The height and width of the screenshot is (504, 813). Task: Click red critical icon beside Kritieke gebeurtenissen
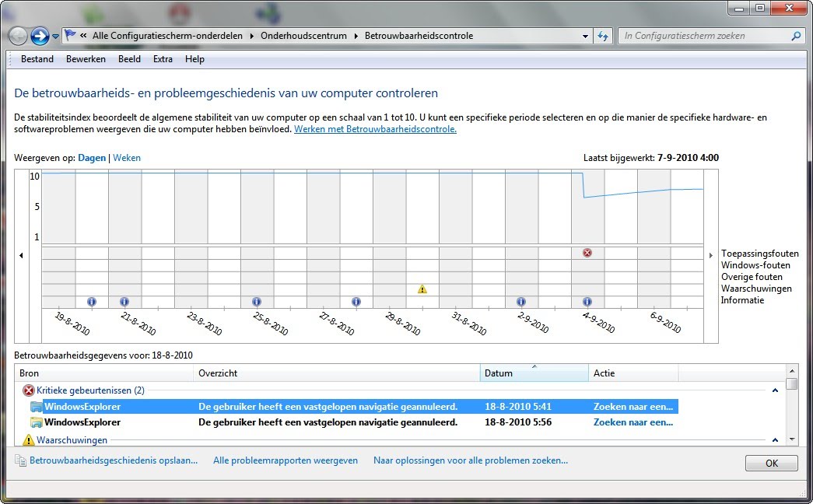click(x=29, y=390)
